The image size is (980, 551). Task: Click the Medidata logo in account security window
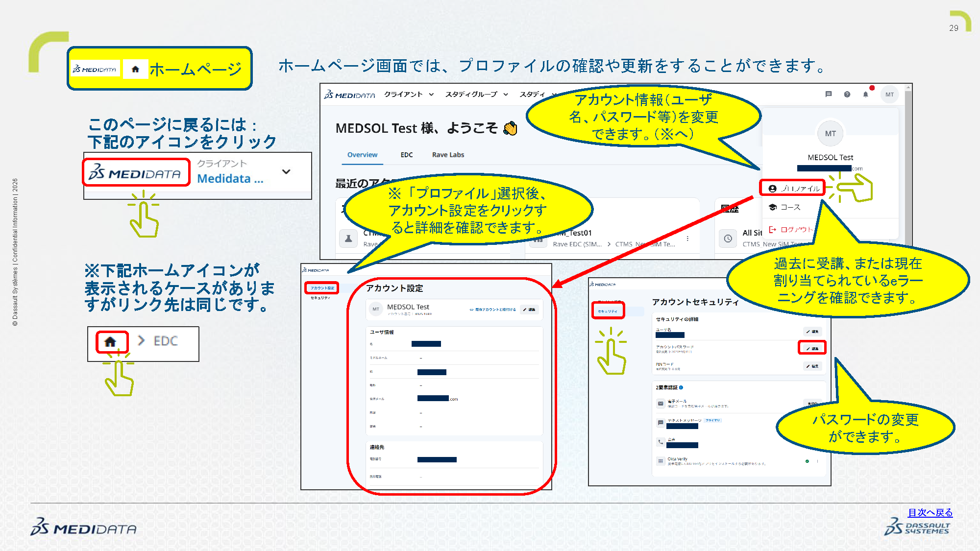pos(603,284)
